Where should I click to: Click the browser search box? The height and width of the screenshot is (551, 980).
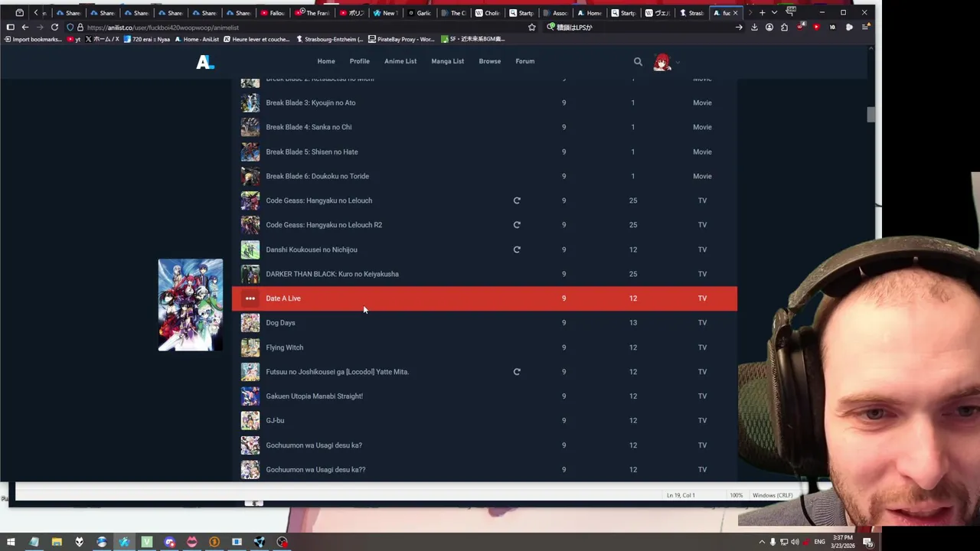[x=643, y=28]
